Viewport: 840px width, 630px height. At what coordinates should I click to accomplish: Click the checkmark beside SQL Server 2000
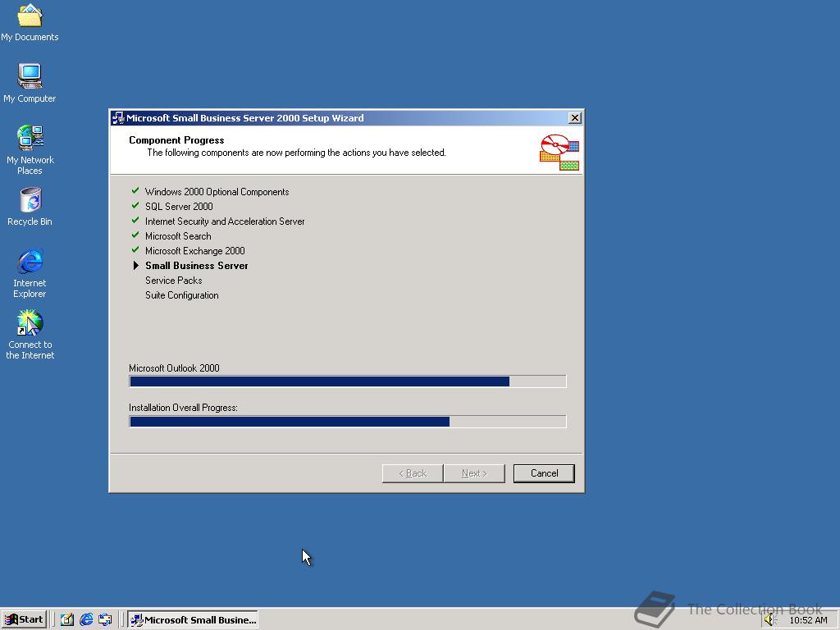coord(135,206)
